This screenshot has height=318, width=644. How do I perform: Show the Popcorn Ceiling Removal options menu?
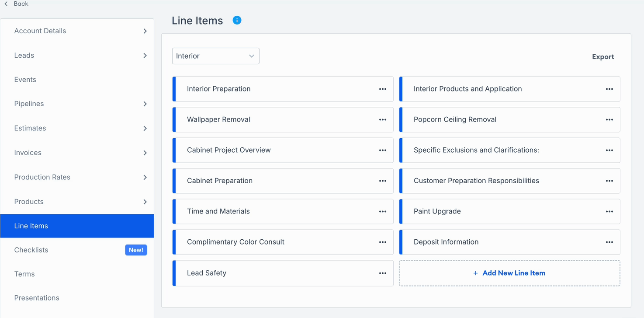tap(609, 119)
